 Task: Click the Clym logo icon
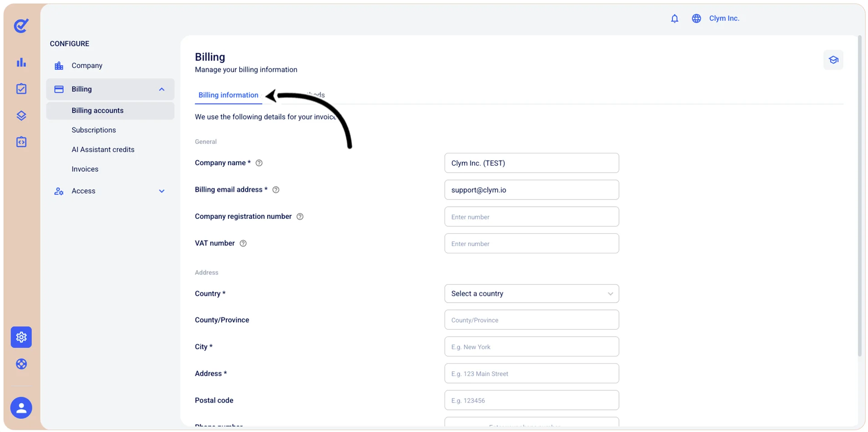tap(21, 26)
